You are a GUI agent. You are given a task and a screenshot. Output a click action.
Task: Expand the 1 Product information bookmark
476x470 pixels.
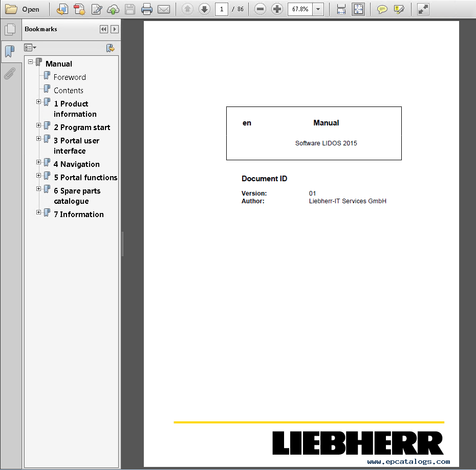coord(38,102)
